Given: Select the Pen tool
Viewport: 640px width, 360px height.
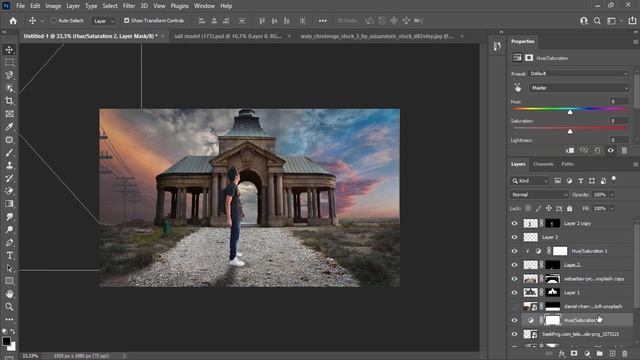Looking at the screenshot, I should (x=9, y=242).
